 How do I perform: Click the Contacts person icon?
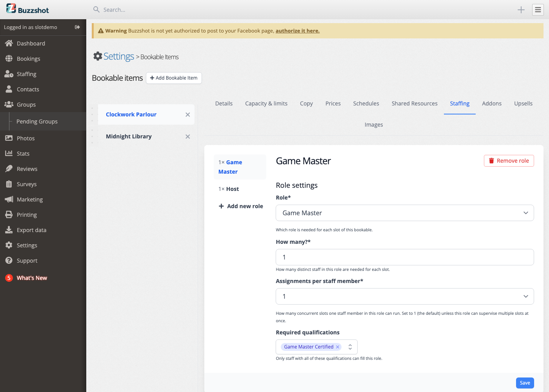(9, 89)
